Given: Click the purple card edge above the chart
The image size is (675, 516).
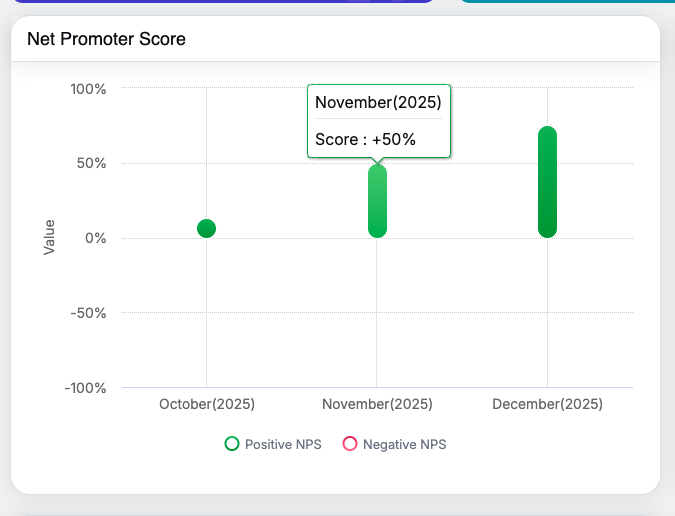Looking at the screenshot, I should (220, 1).
